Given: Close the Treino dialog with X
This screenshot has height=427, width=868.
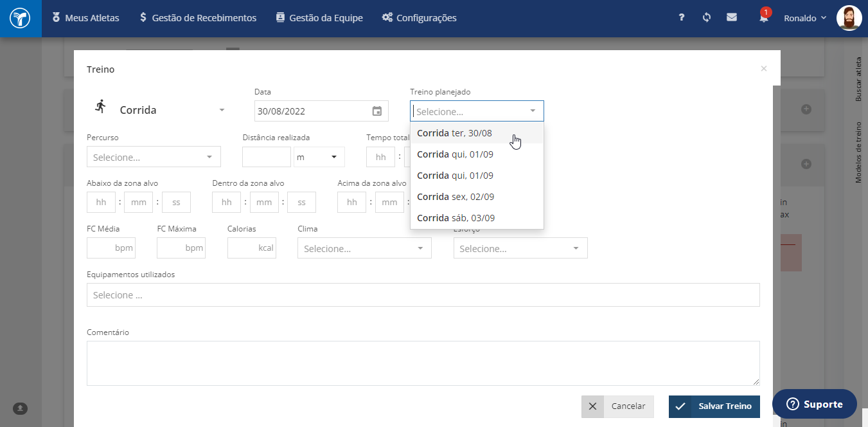Looking at the screenshot, I should point(763,69).
